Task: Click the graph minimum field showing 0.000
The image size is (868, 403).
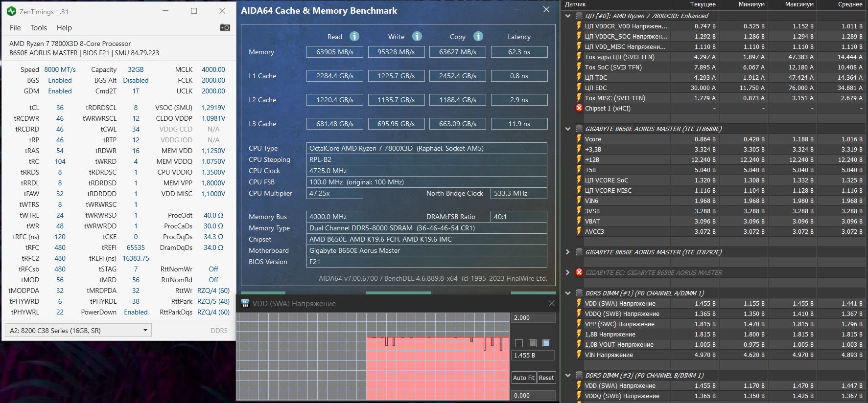Action: 533,395
